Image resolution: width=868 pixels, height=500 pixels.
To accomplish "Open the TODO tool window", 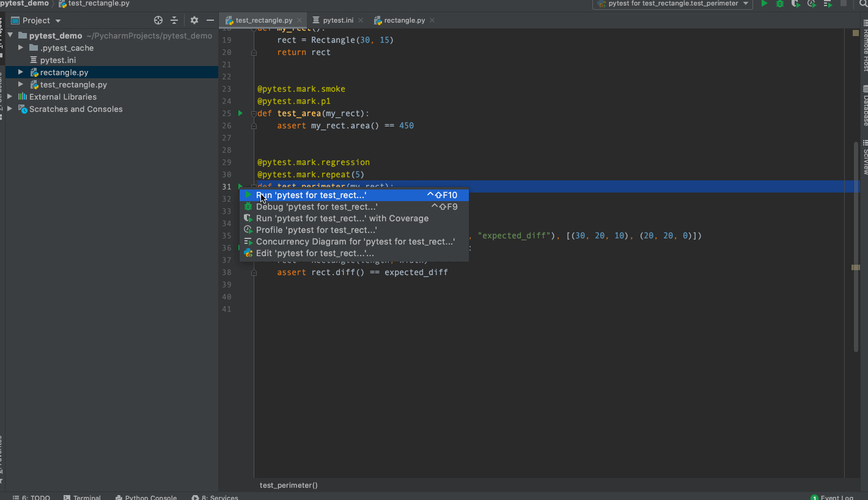I will point(31,497).
